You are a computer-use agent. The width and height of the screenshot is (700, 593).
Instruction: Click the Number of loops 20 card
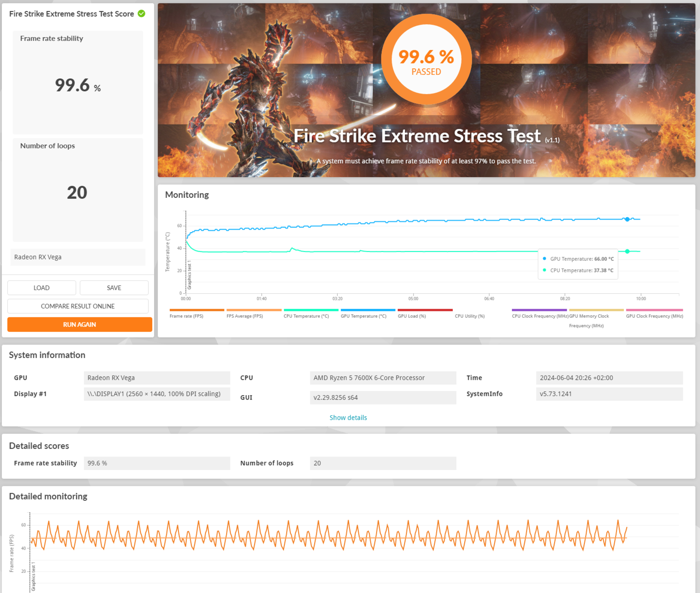tap(78, 190)
